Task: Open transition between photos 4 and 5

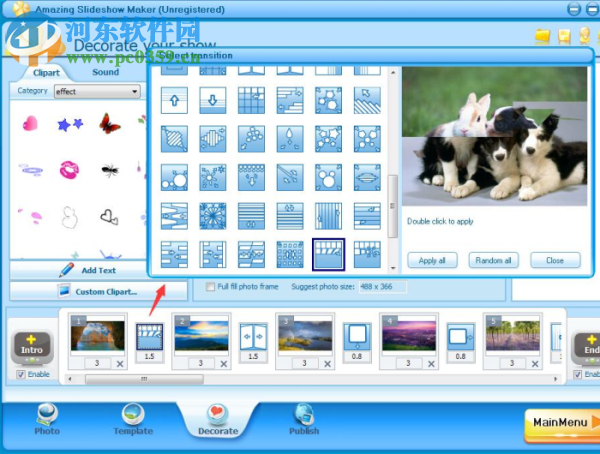Action: pos(460,337)
